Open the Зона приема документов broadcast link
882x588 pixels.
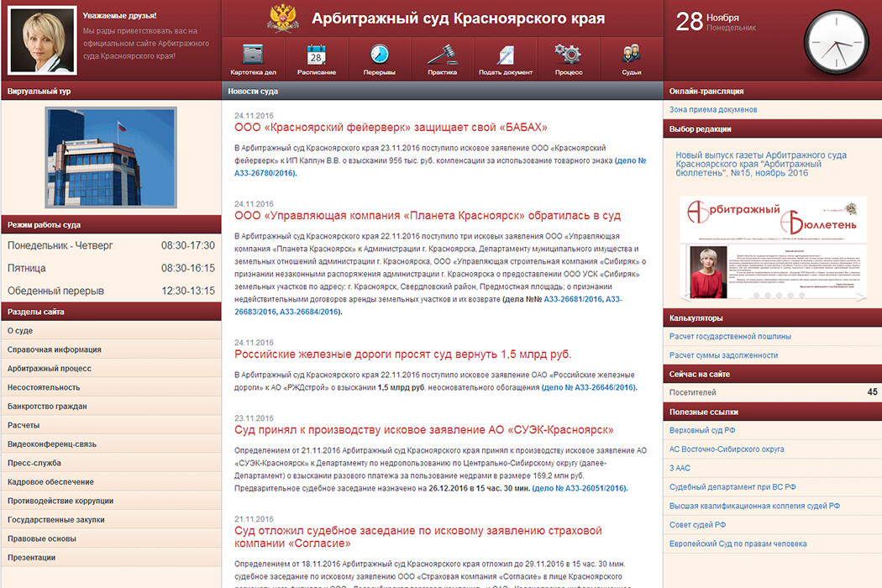coord(713,110)
